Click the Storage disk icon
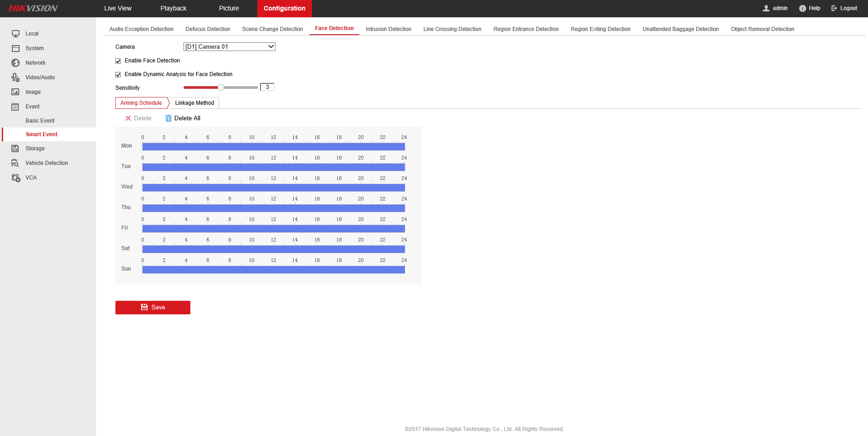Viewport: 868px width, 436px height. [x=15, y=149]
